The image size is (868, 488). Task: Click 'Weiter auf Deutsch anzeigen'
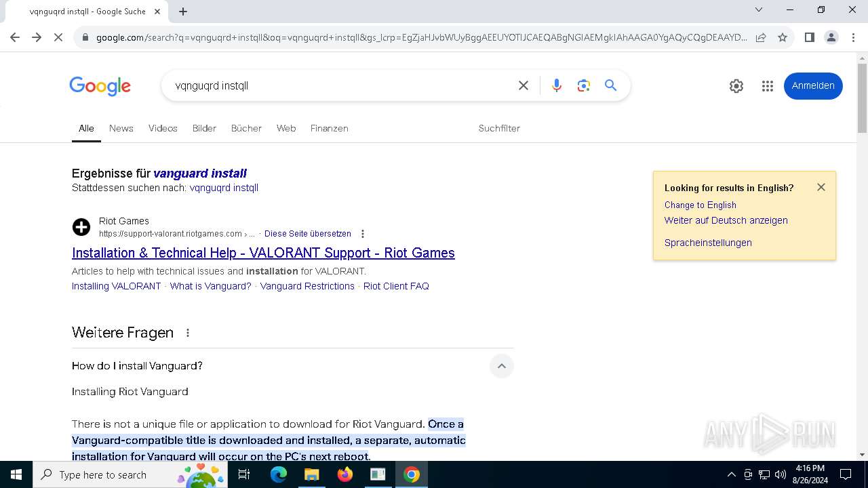[726, 220]
